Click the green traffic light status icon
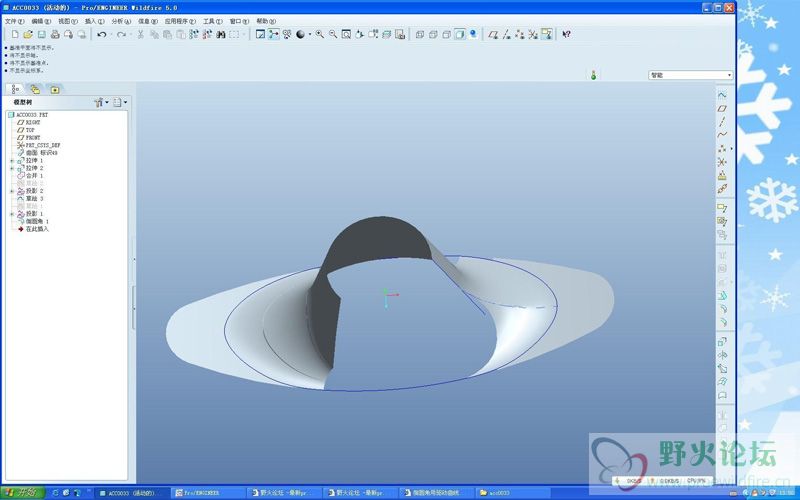The image size is (800, 500). click(x=593, y=75)
